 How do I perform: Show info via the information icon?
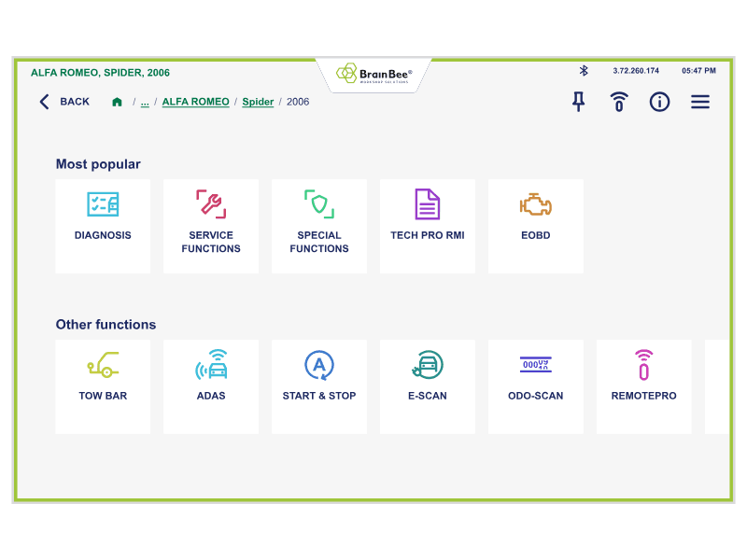(659, 102)
